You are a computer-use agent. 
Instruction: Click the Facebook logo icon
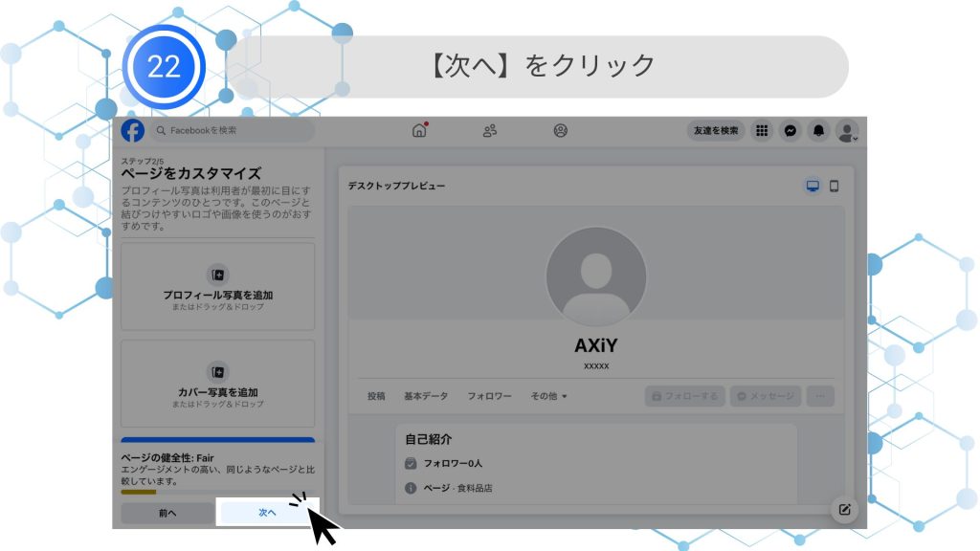click(133, 130)
